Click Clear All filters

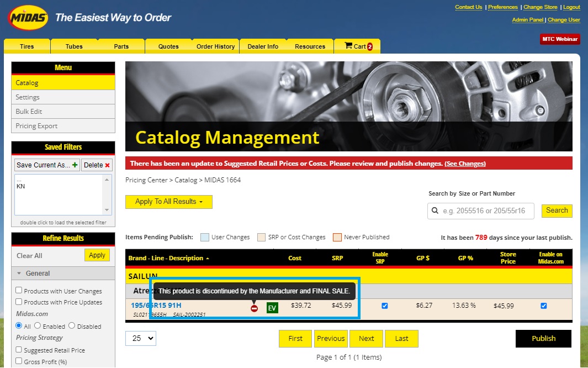pyautogui.click(x=29, y=255)
